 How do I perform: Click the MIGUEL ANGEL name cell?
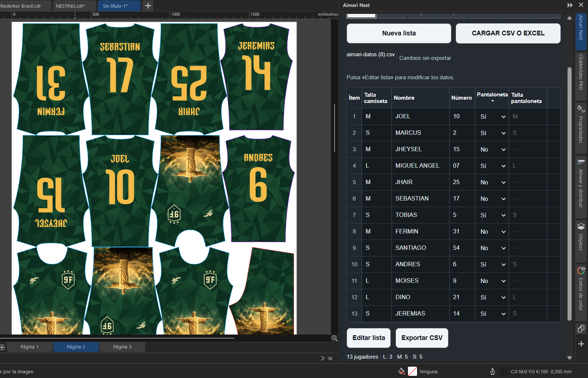[x=420, y=166]
